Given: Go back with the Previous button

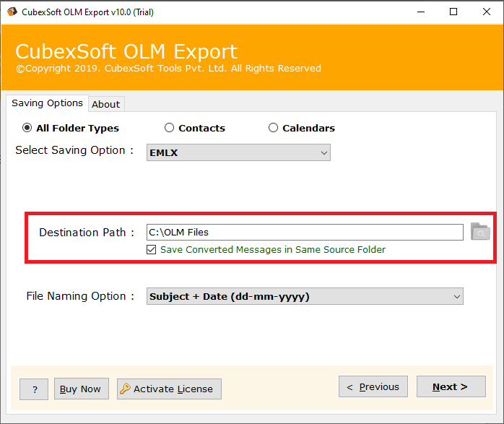Looking at the screenshot, I should coord(373,386).
